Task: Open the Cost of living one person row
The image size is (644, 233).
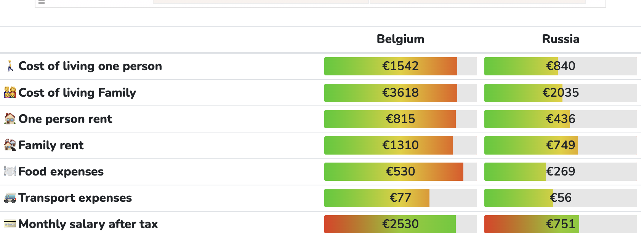Action: [x=320, y=66]
